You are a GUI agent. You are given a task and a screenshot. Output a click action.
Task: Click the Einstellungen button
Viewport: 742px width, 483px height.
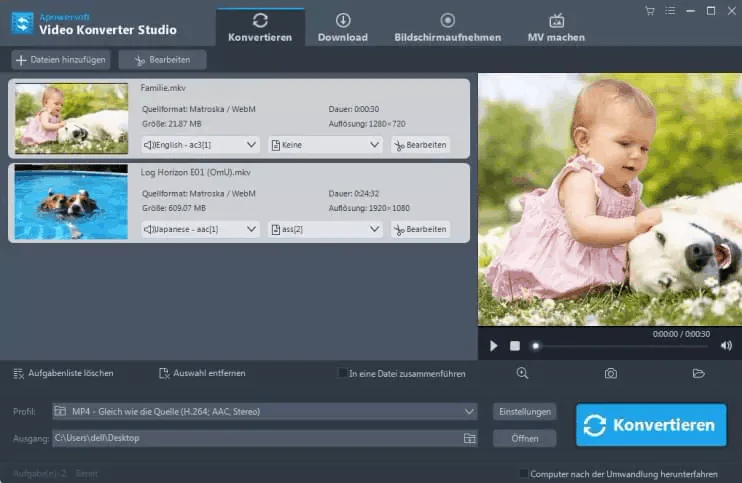click(525, 412)
